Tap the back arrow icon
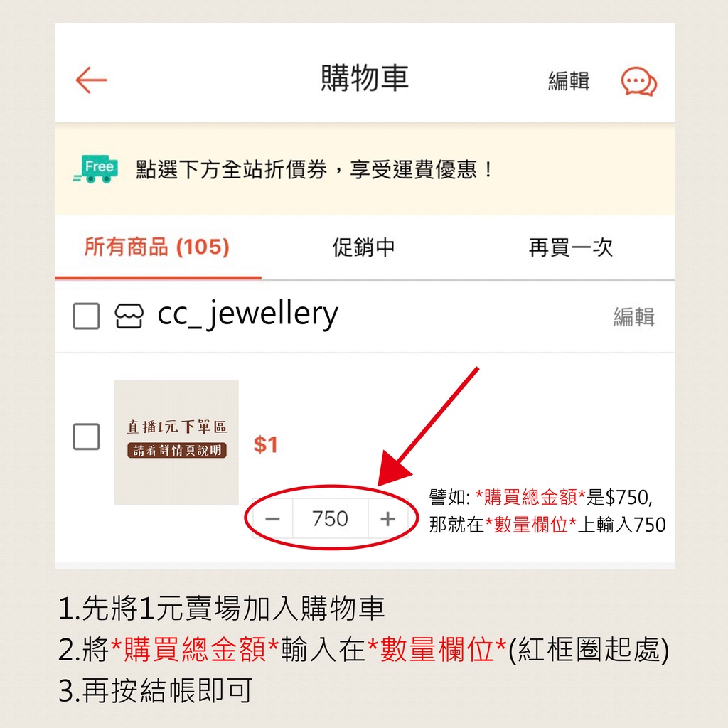728x728 pixels. coord(92,80)
